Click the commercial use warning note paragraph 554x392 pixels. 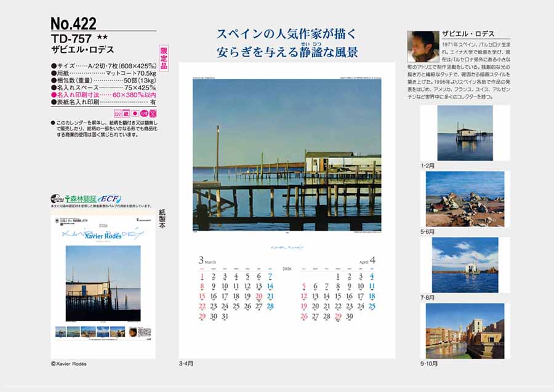[x=105, y=129]
